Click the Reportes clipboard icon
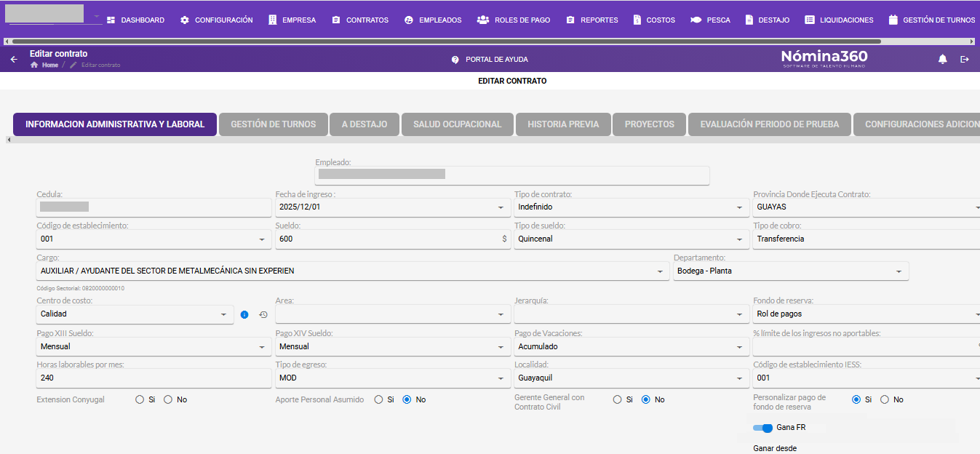This screenshot has width=980, height=454. pyautogui.click(x=570, y=20)
